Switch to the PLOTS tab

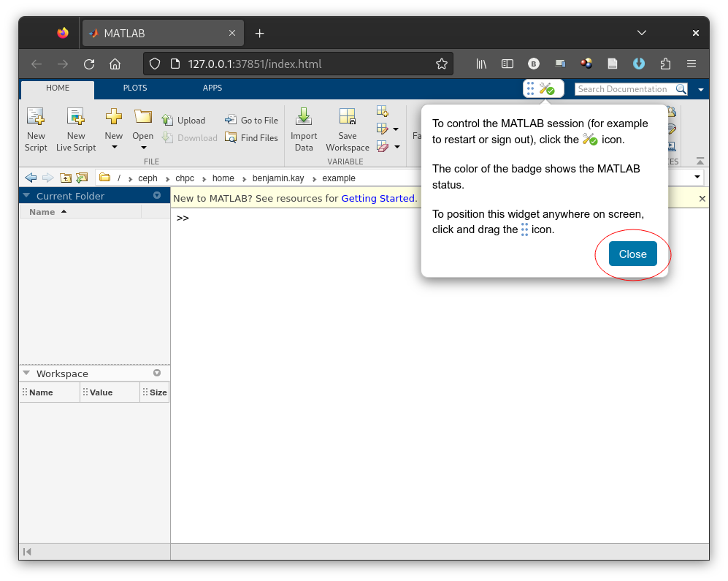134,88
